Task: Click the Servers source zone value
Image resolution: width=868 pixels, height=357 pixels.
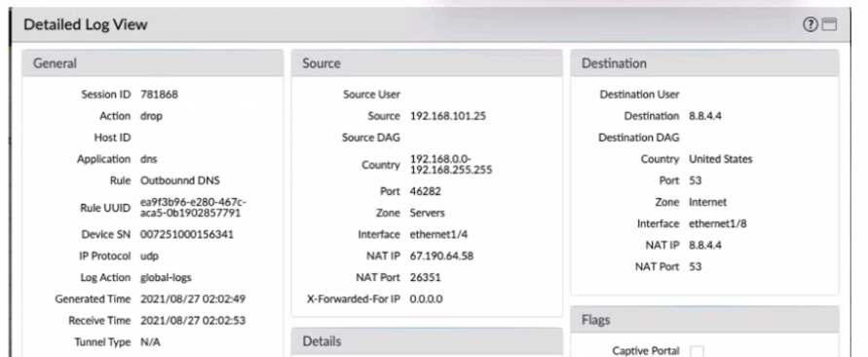Action: coord(428,213)
